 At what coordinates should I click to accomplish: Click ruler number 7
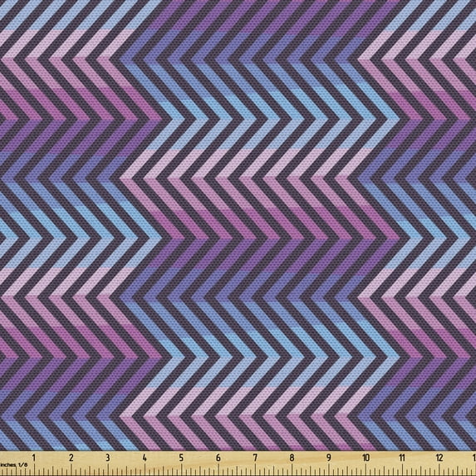tap(255, 458)
